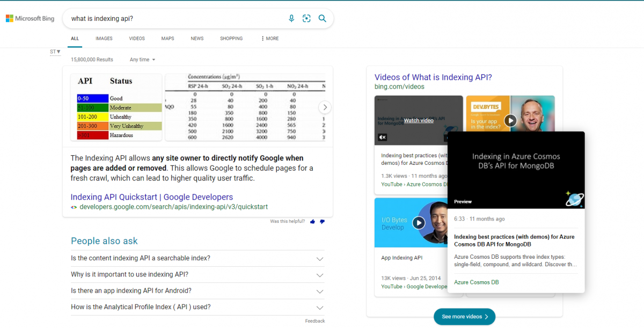Open the App Indexing API video title
The width and height of the screenshot is (644, 328).
pyautogui.click(x=401, y=258)
